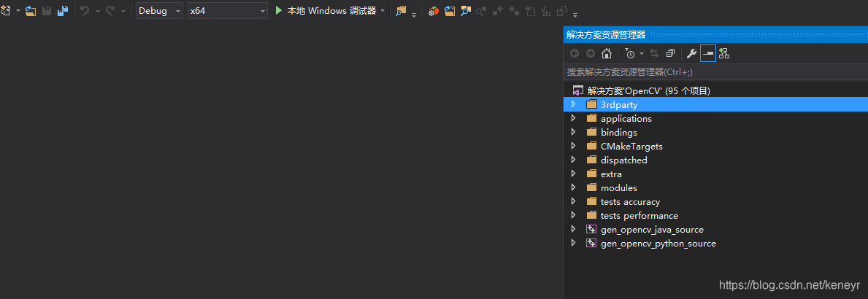Open the Pending Changes Filter dropdown arrow
This screenshot has width=868, height=299.
pos(642,54)
